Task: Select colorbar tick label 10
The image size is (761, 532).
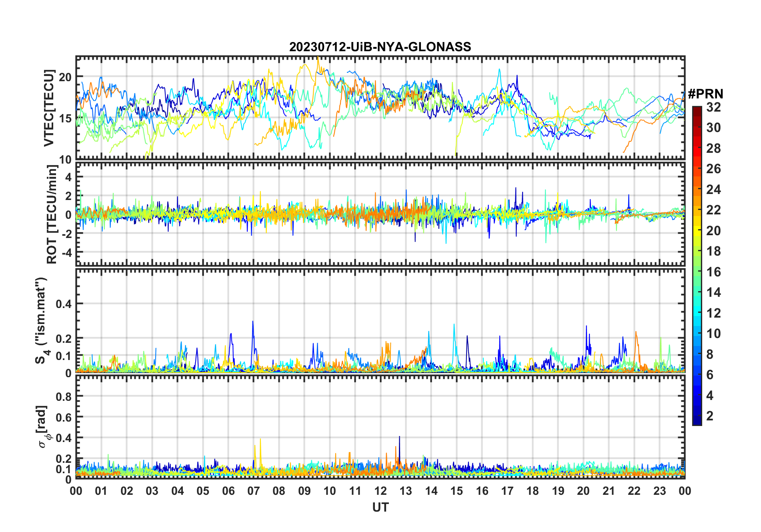Action: (x=713, y=334)
